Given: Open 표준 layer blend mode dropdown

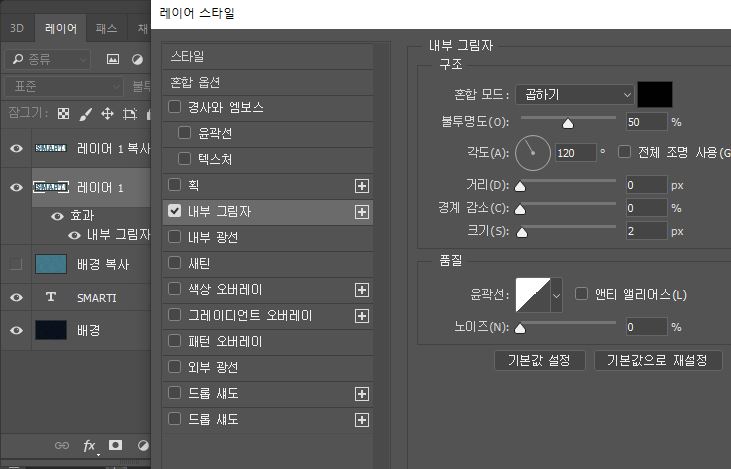Looking at the screenshot, I should [x=64, y=86].
